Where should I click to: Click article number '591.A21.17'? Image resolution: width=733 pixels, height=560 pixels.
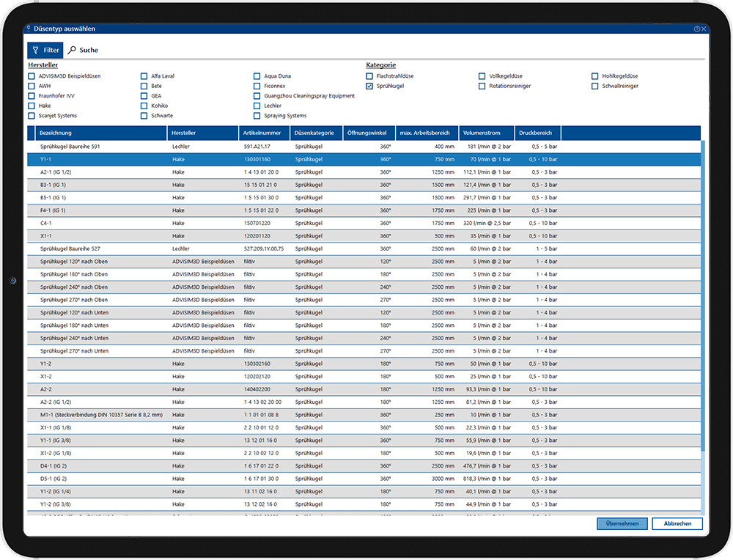point(257,147)
